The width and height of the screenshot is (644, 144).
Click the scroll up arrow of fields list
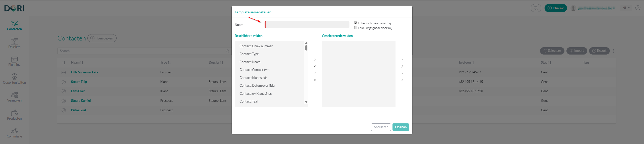click(306, 43)
